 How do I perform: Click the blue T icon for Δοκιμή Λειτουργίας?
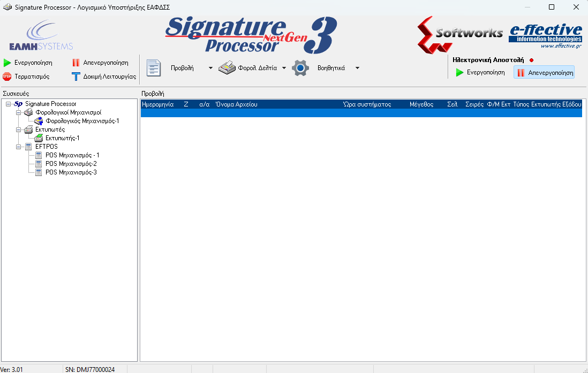point(76,77)
